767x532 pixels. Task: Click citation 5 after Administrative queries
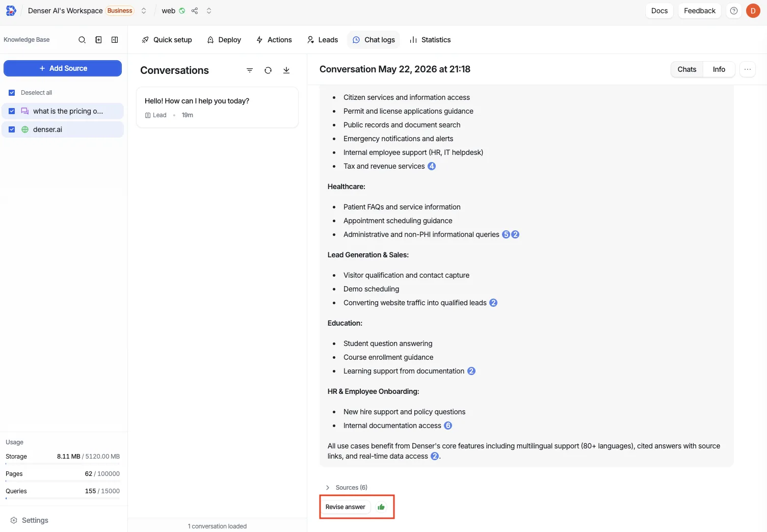[x=506, y=234]
